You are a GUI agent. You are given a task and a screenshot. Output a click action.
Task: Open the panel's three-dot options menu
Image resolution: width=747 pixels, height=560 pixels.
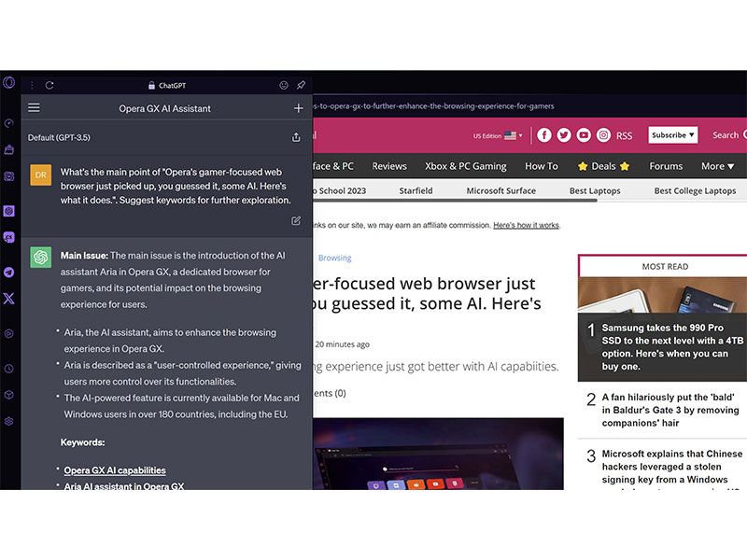32,85
